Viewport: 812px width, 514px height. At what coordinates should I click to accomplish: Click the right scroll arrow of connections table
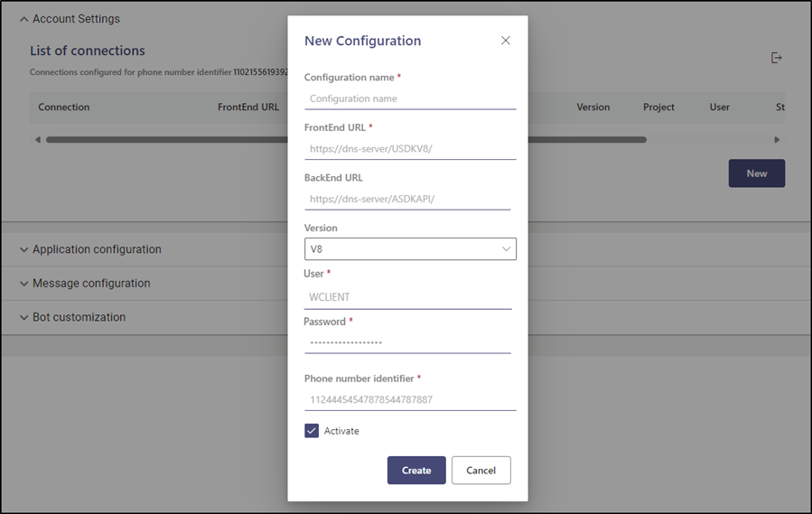[777, 140]
